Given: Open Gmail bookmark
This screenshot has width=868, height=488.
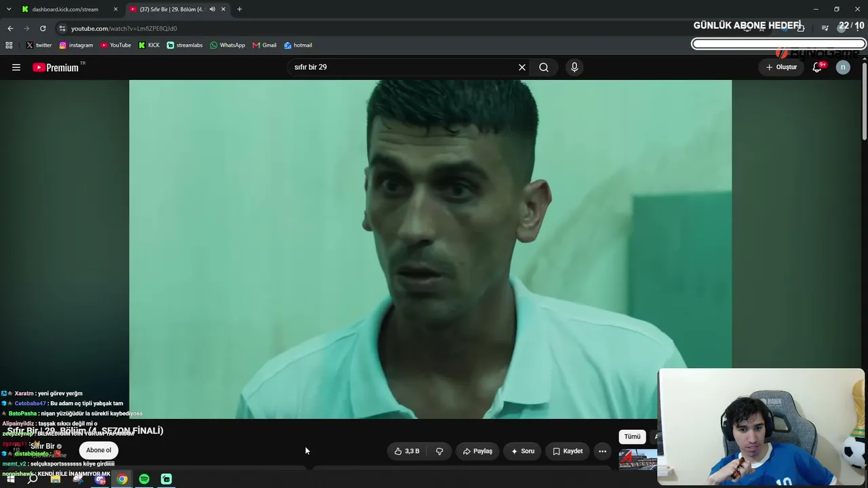Looking at the screenshot, I should tap(264, 45).
